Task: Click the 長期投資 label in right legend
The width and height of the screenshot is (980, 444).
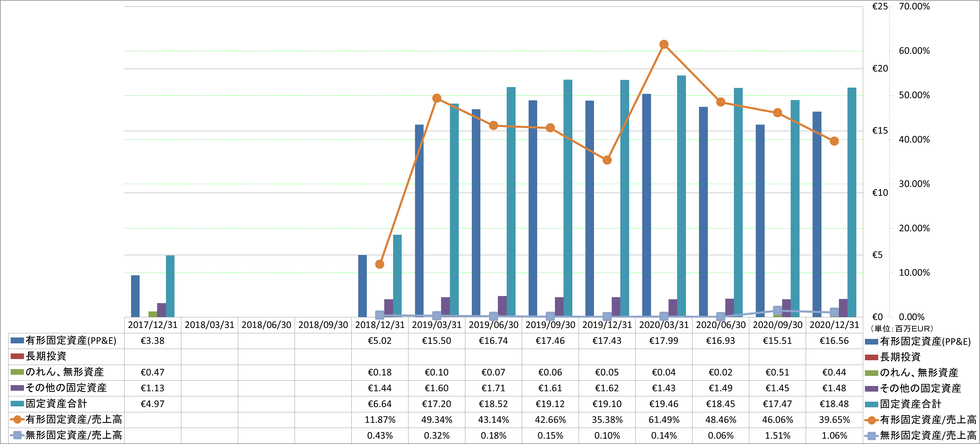Action: click(900, 357)
